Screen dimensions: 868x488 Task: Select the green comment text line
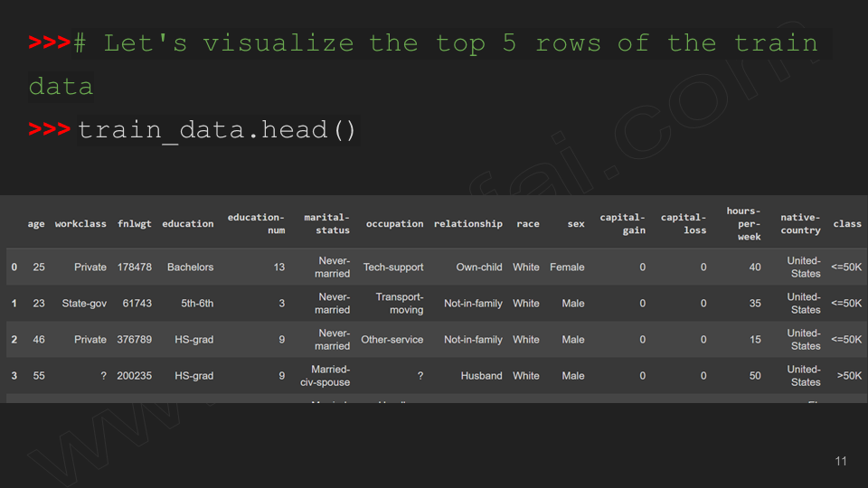coord(424,65)
